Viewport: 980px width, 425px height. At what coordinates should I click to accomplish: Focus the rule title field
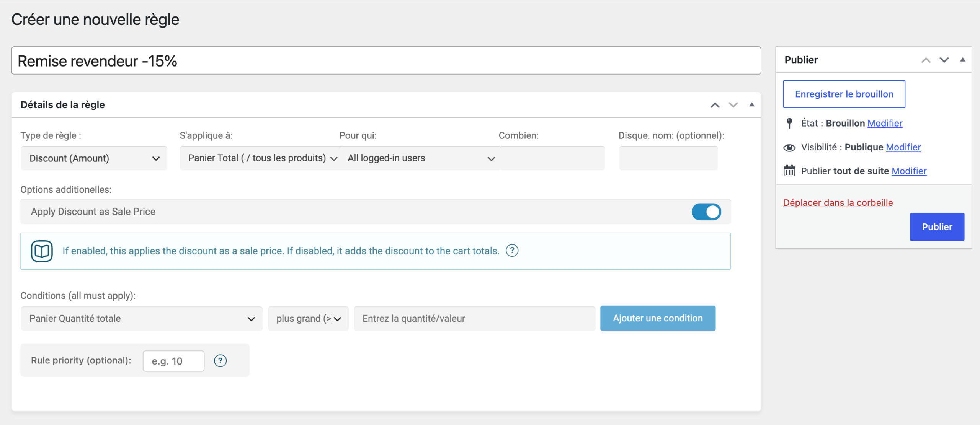[386, 60]
